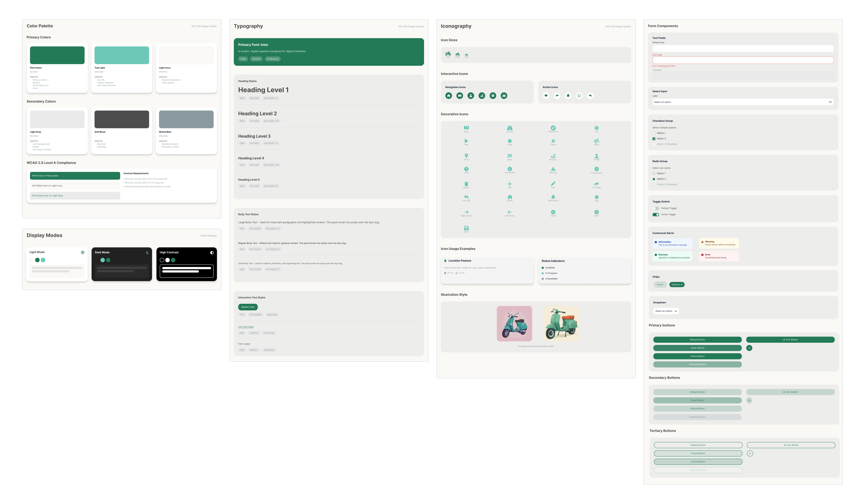Click the primary Default Button
This screenshot has width=865, height=504.
point(698,340)
